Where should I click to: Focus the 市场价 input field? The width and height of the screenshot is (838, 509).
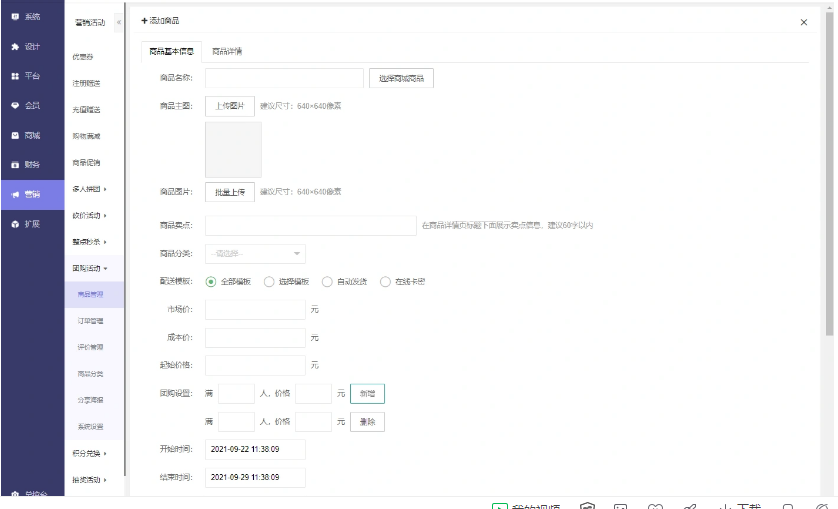tap(255, 310)
